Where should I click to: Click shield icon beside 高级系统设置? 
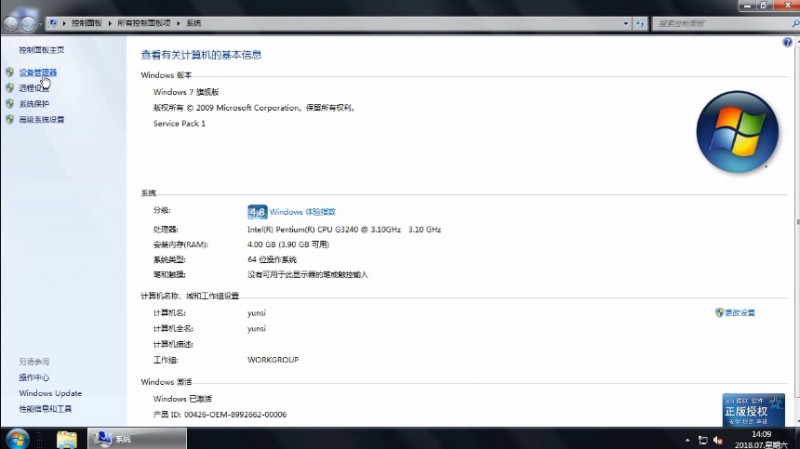pyautogui.click(x=10, y=119)
